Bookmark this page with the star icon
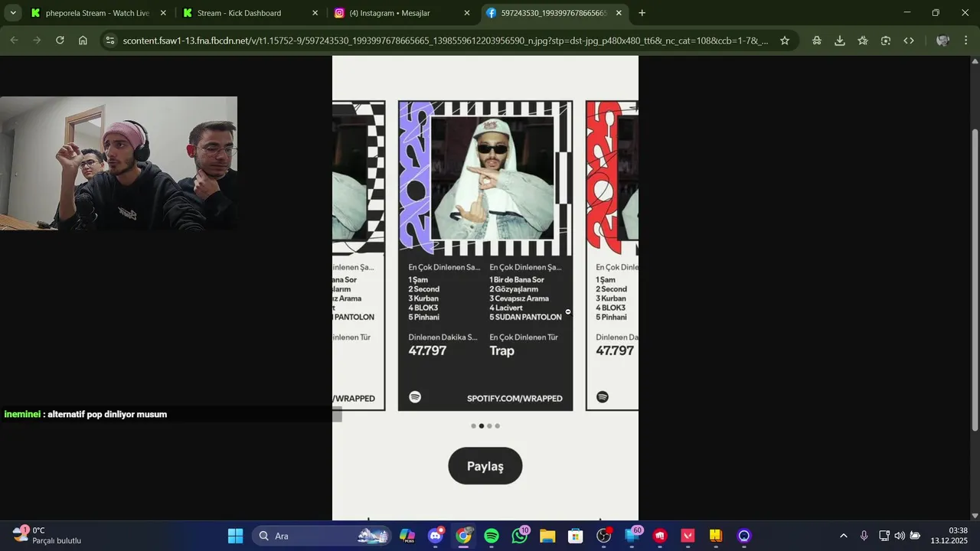The width and height of the screenshot is (980, 551). [785, 41]
